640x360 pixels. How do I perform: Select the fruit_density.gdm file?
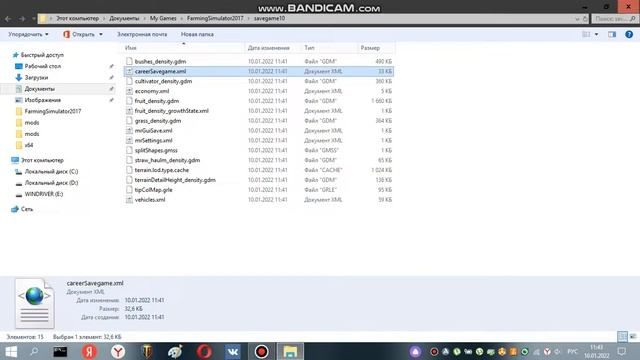[x=157, y=101]
